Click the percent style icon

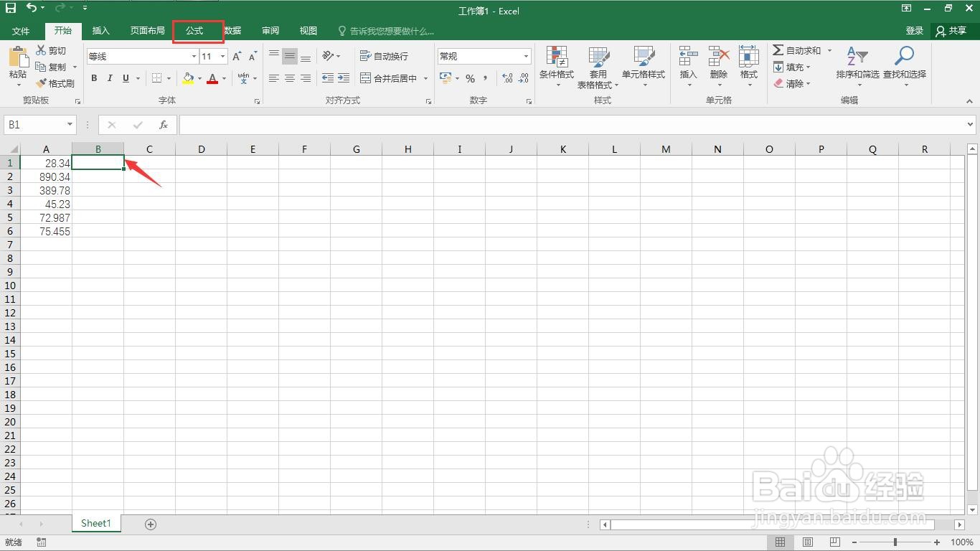(470, 78)
